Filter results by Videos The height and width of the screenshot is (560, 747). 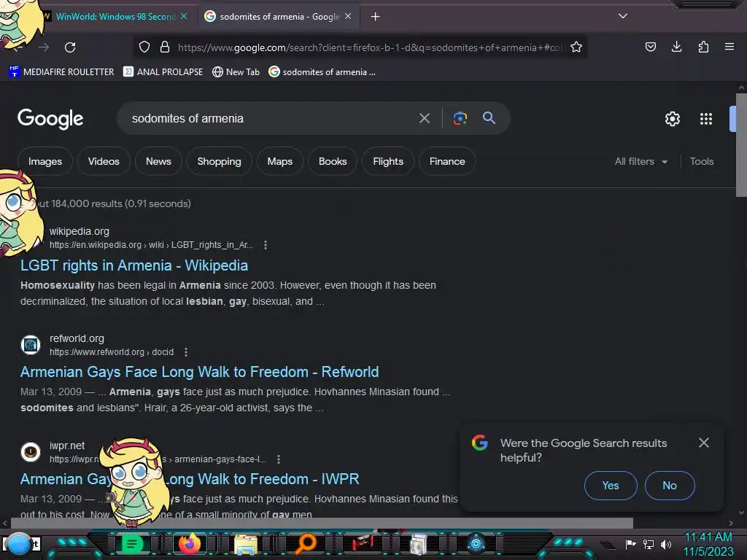[x=104, y=161]
